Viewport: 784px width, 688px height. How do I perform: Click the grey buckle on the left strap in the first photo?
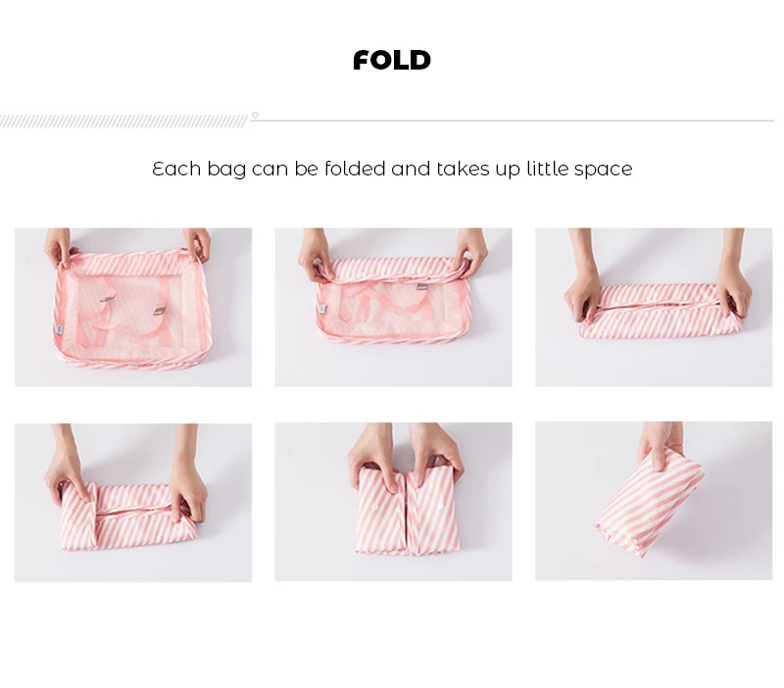tap(107, 299)
